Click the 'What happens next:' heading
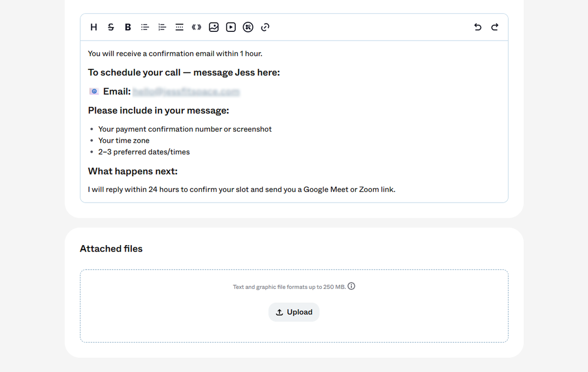 133,171
